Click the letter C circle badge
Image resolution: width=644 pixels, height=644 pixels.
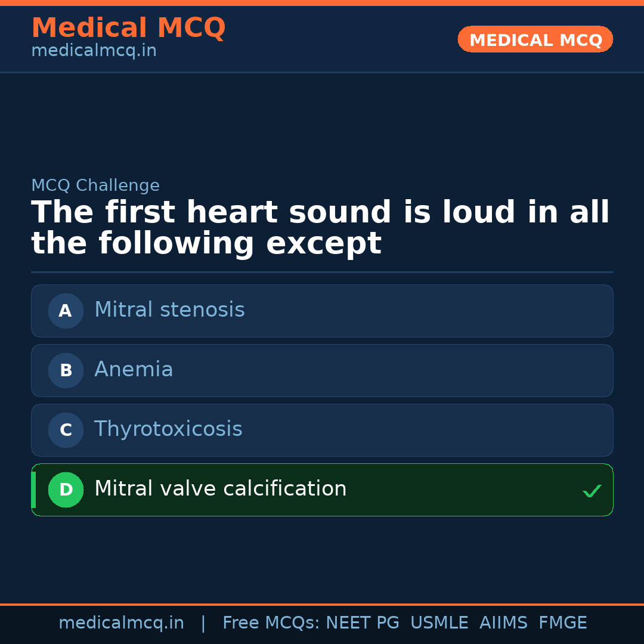[x=66, y=430]
